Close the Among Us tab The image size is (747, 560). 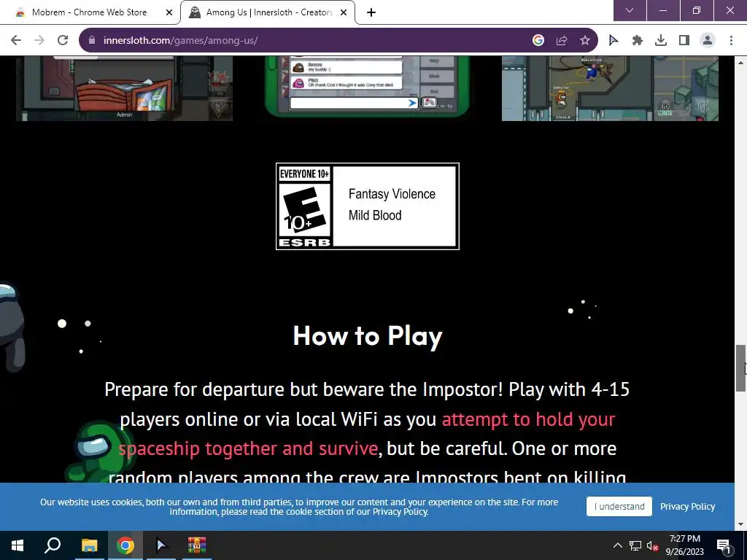(344, 12)
